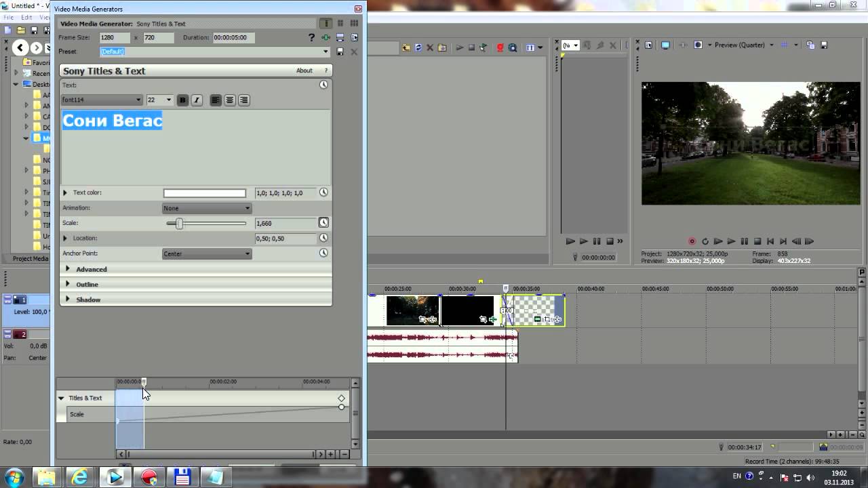Save the preset with floppy icon
Image resolution: width=868 pixels, height=488 pixels.
(x=340, y=52)
